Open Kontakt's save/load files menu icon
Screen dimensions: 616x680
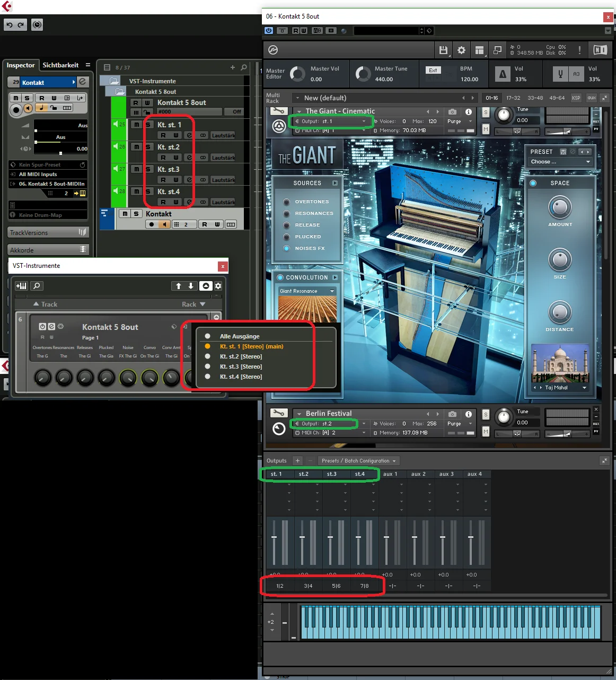[443, 50]
